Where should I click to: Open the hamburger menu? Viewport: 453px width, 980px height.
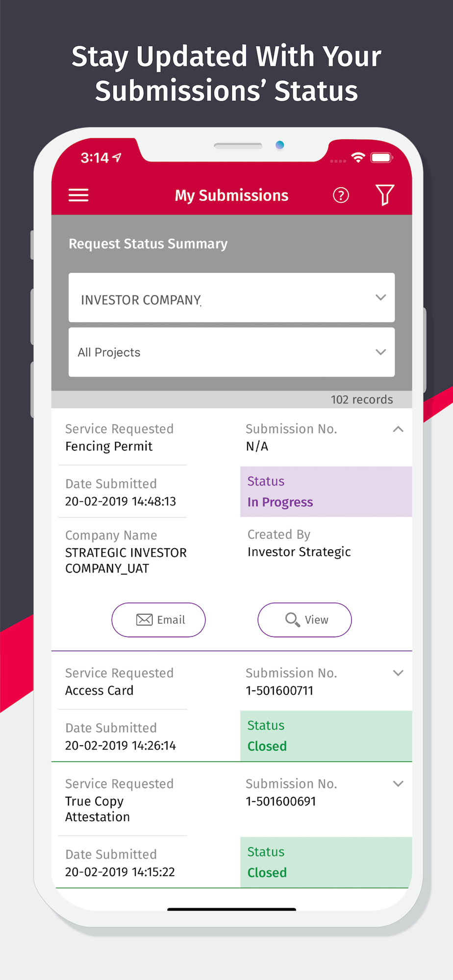pos(78,195)
